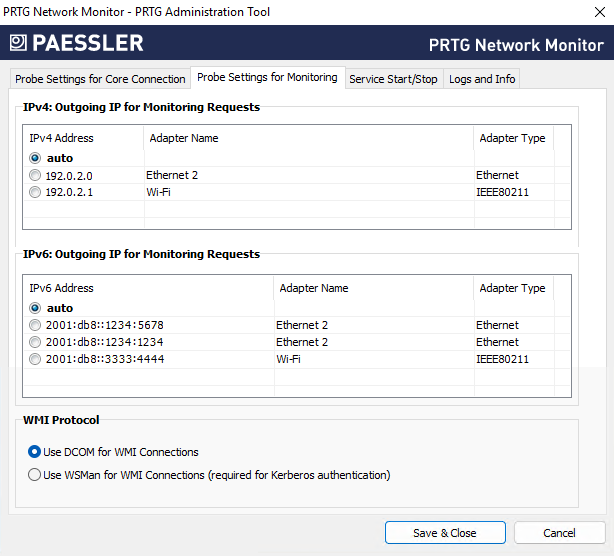Select the Probe Settings for Monitoring tab
614x556 pixels.
coord(267,78)
